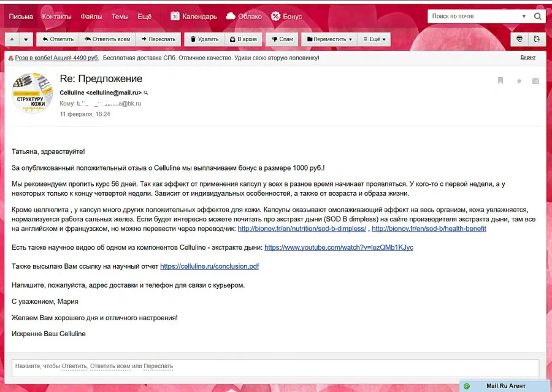Image resolution: width=552 pixels, height=392 pixels.
Task: Click the date 11 февраля, 16:24
Action: pos(85,114)
